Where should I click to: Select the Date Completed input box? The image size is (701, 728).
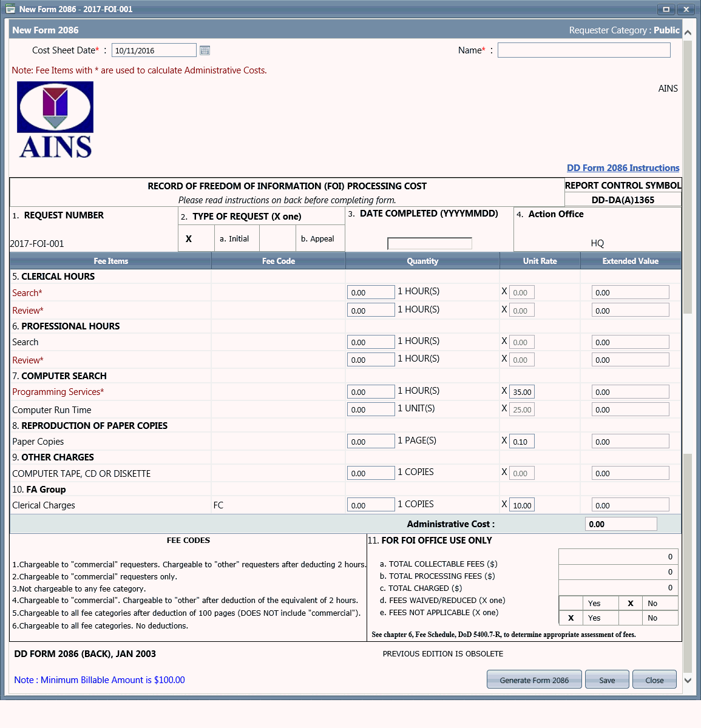point(430,243)
